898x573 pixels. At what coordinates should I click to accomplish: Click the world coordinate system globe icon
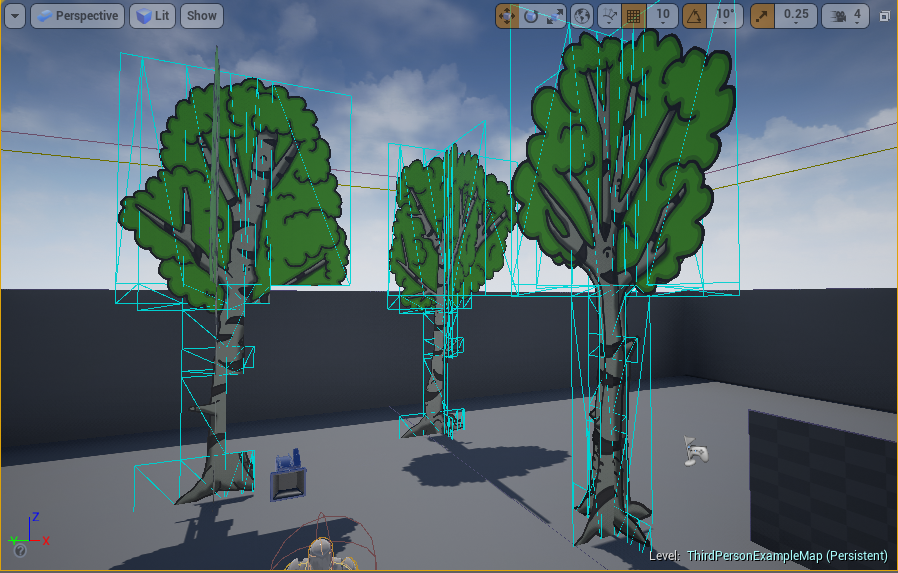click(x=583, y=16)
